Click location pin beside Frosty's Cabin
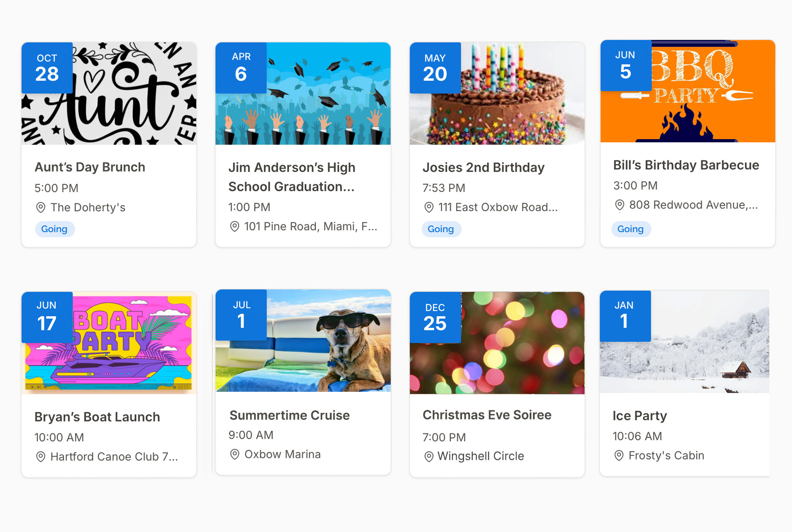Screen dimensions: 792x532 click(x=619, y=456)
